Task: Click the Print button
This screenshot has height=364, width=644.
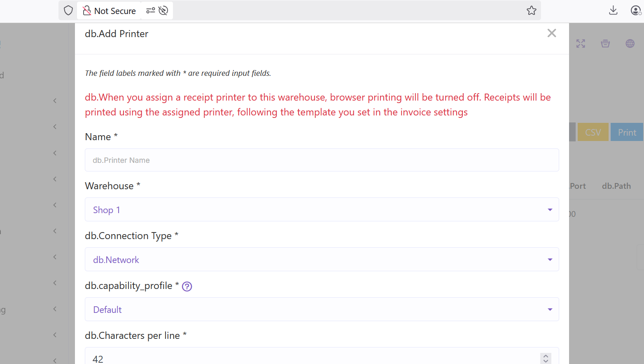Action: (627, 132)
